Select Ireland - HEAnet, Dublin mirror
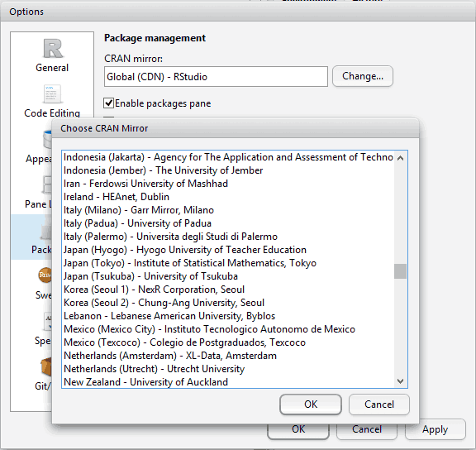Screen dimensions: 476x450 (x=228, y=197)
